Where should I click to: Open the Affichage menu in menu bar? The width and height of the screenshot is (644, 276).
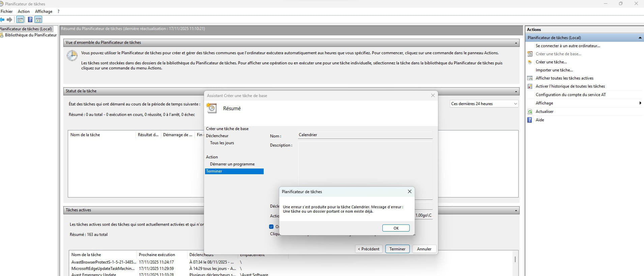(43, 11)
